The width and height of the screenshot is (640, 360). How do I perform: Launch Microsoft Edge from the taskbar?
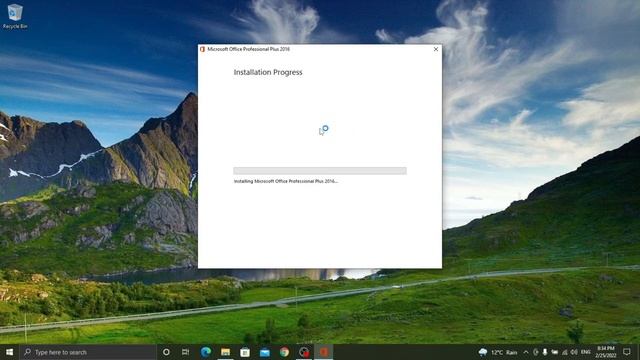click(x=206, y=352)
